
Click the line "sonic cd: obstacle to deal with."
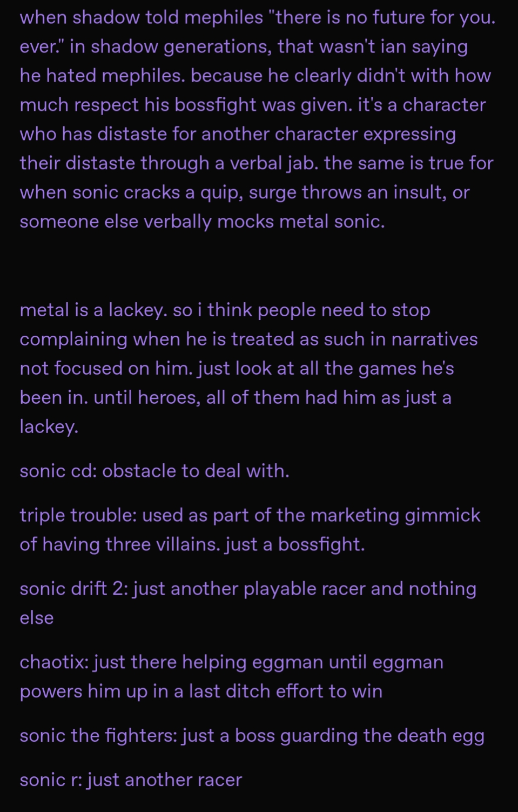pyautogui.click(x=154, y=471)
